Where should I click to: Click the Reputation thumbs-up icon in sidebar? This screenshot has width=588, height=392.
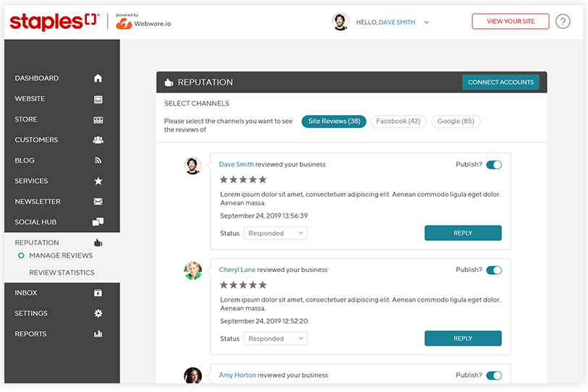coord(98,243)
